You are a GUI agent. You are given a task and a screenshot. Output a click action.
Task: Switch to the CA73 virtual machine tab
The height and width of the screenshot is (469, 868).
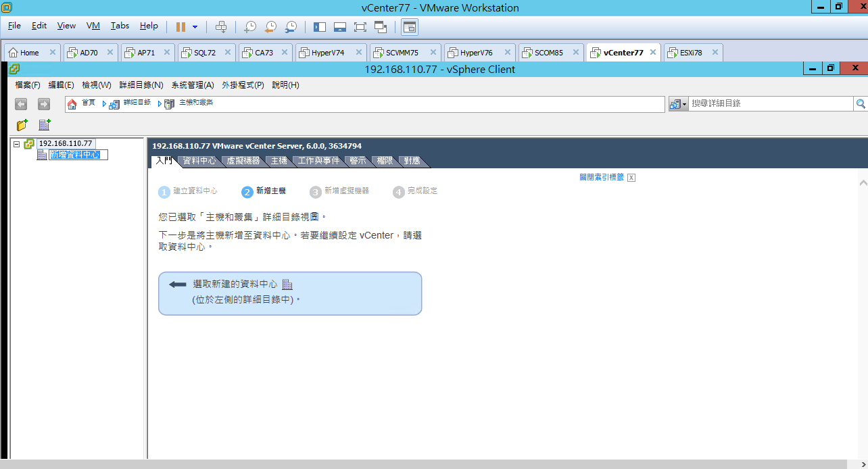point(264,53)
